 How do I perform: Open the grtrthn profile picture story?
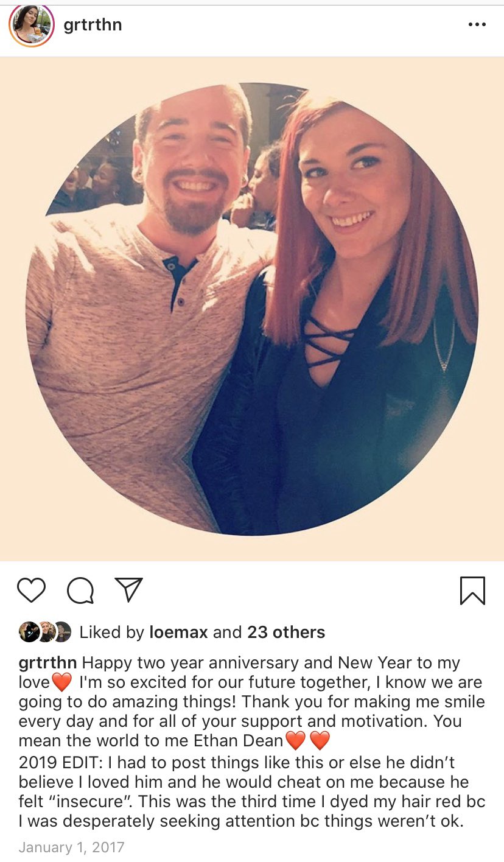point(32,25)
